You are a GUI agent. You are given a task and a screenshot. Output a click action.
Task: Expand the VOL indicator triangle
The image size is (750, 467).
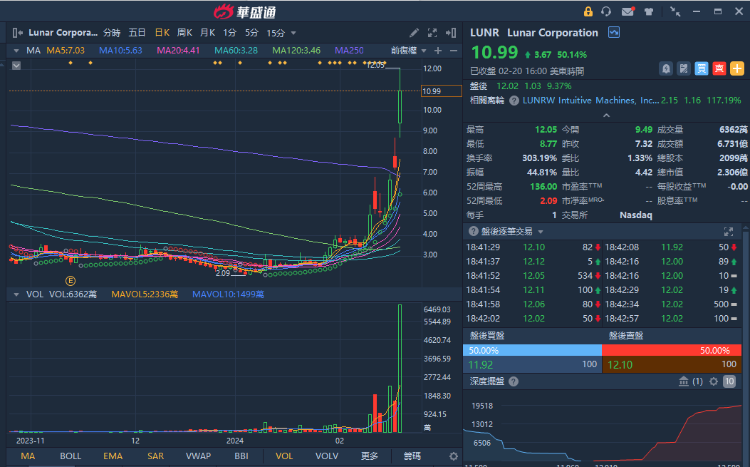[16, 294]
